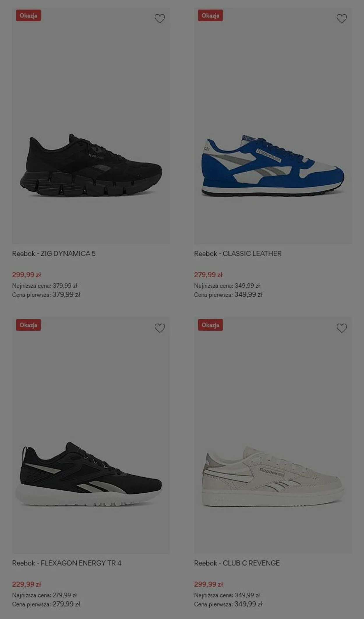The width and height of the screenshot is (364, 619).
Task: Open the black ZIG DYNAMICA 5 shoe image
Action: click(x=91, y=165)
